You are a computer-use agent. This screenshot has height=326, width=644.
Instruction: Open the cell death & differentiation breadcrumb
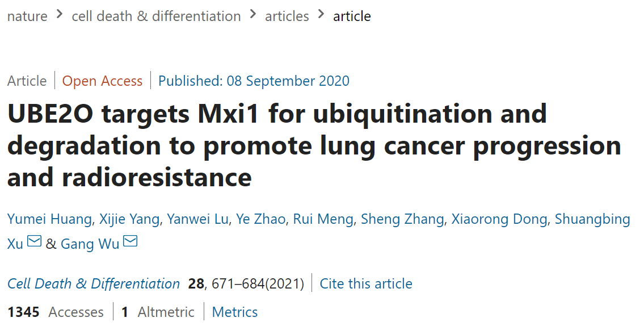156,16
